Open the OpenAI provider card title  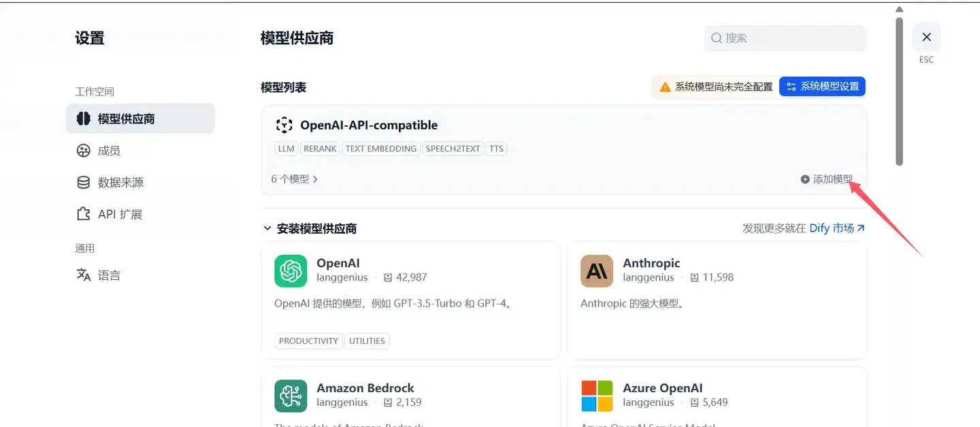338,263
